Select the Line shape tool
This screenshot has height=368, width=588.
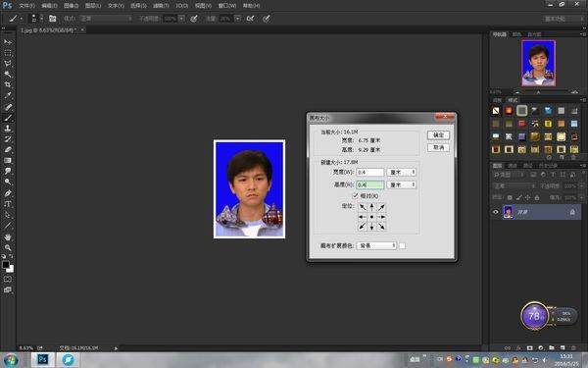(x=8, y=226)
